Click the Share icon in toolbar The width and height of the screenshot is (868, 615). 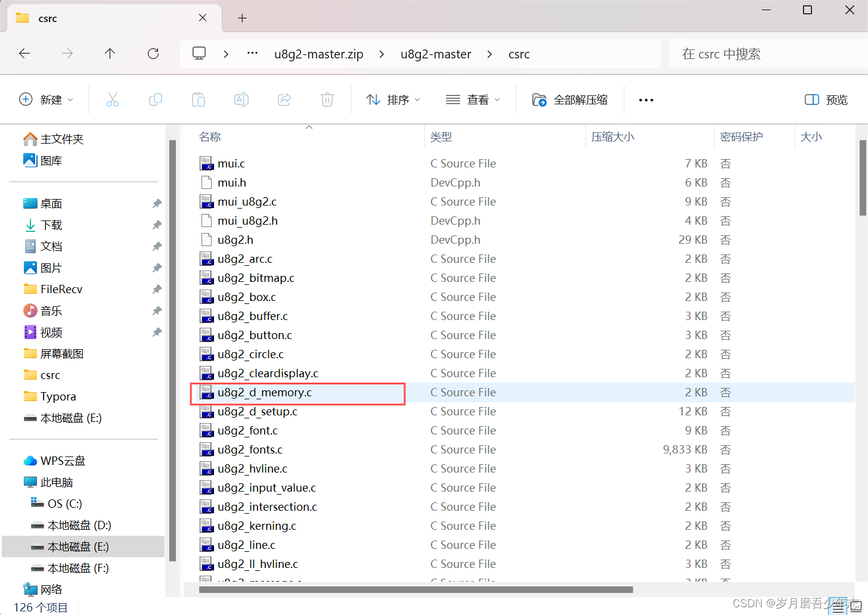pos(284,100)
